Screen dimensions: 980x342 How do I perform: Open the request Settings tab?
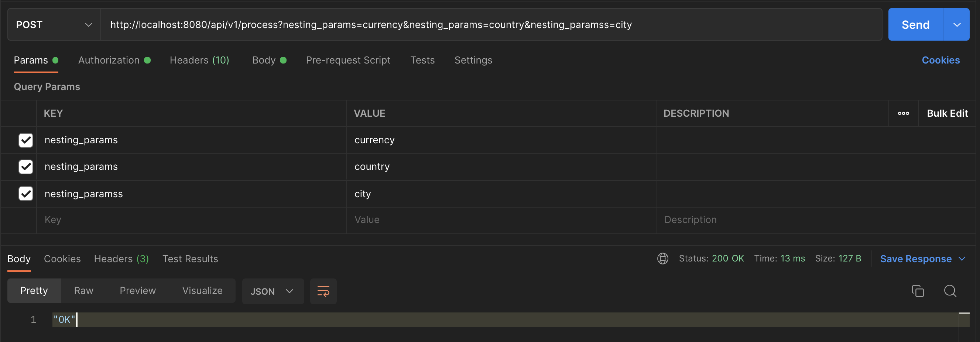(x=473, y=60)
